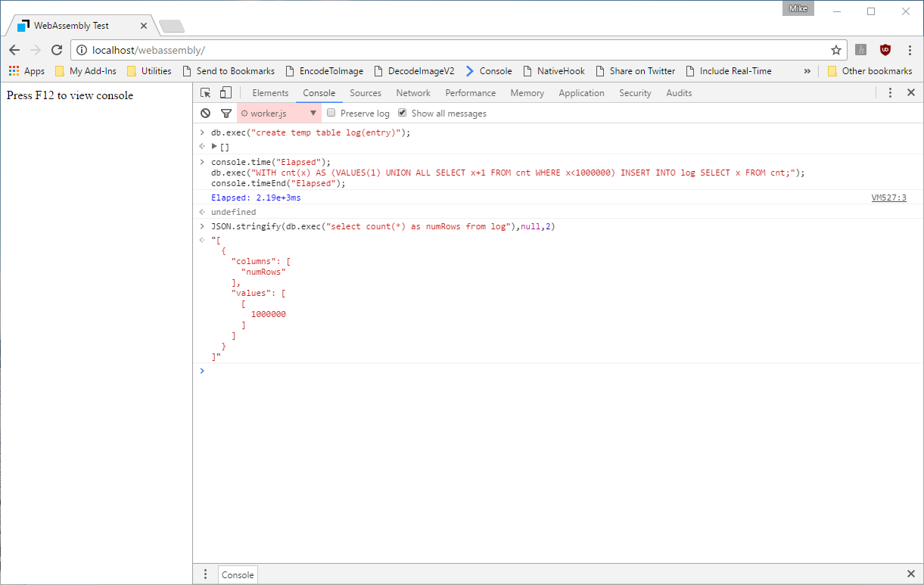Enable the Preserve log checkbox
Image resolution: width=924 pixels, height=585 pixels.
coord(331,114)
